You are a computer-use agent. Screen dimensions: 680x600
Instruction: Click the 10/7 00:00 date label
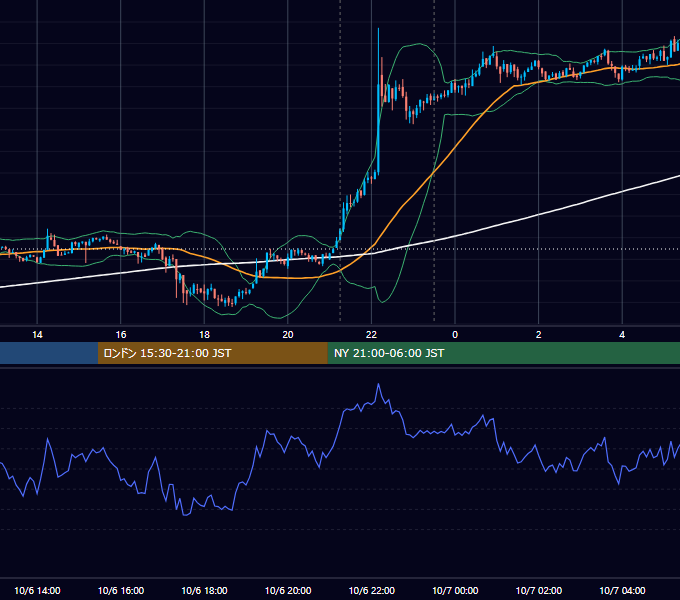click(x=455, y=590)
